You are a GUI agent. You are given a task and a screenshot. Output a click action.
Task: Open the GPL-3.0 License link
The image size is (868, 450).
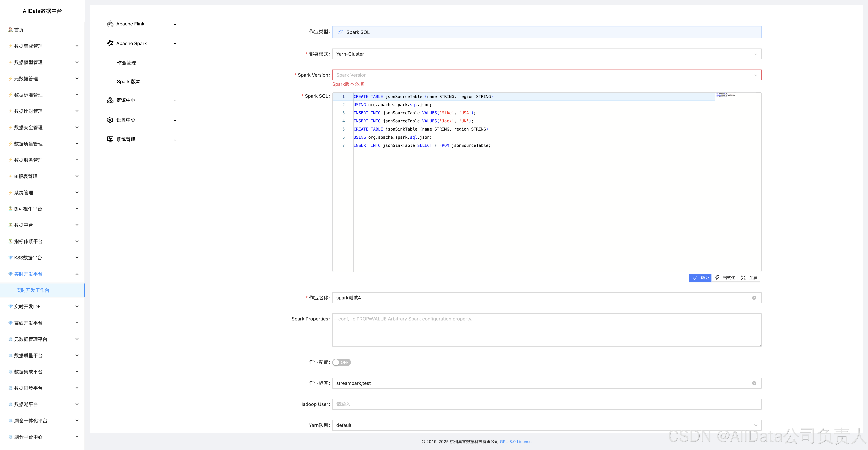click(x=516, y=442)
